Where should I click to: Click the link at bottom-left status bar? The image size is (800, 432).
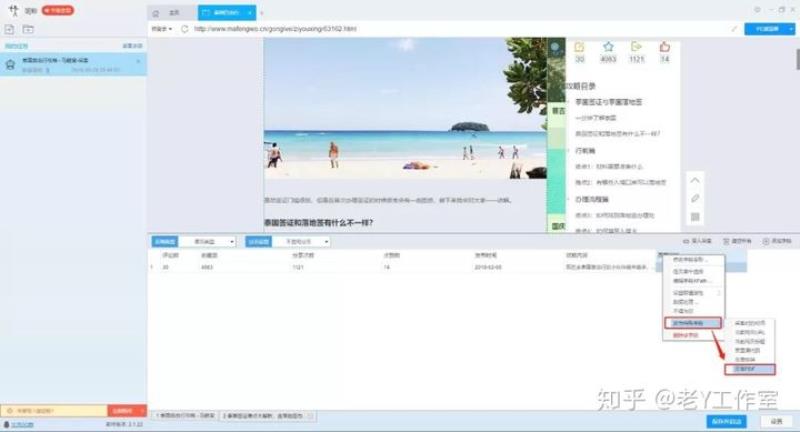click(22, 424)
